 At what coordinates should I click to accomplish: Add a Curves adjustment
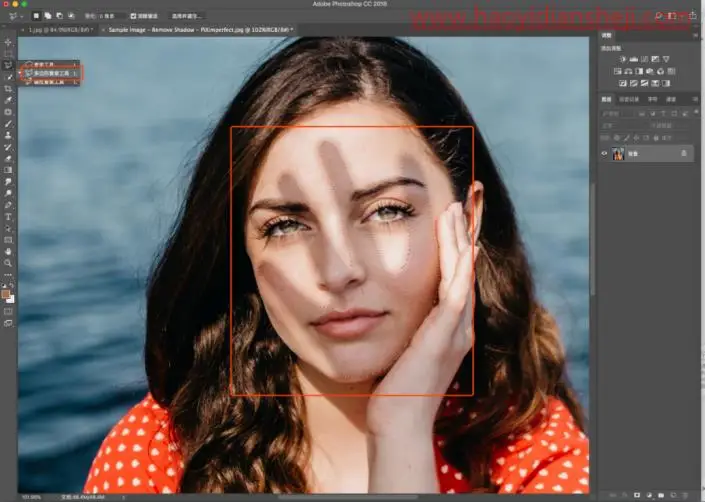pos(644,59)
